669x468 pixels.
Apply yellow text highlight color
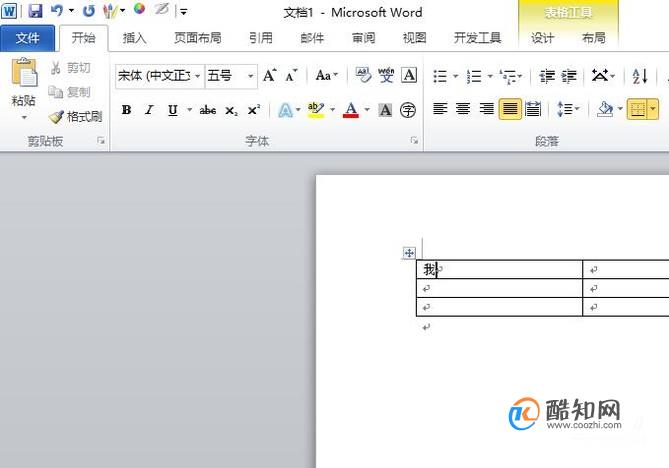click(x=316, y=110)
